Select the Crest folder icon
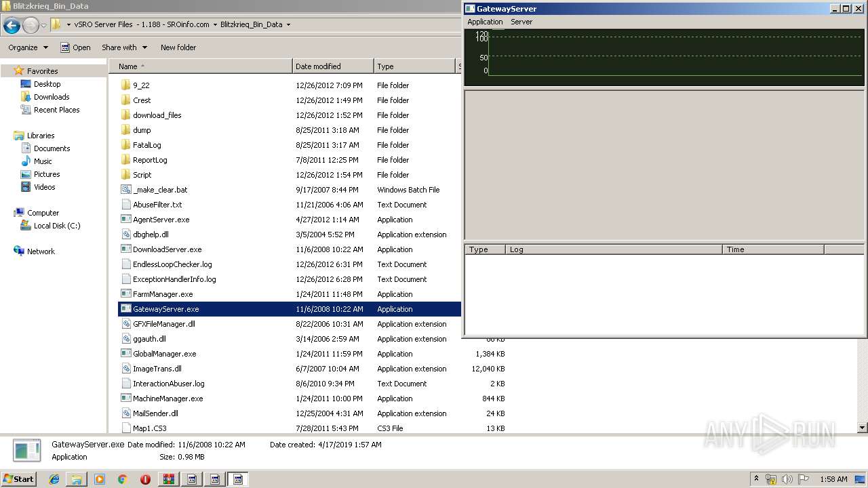 pyautogui.click(x=125, y=100)
